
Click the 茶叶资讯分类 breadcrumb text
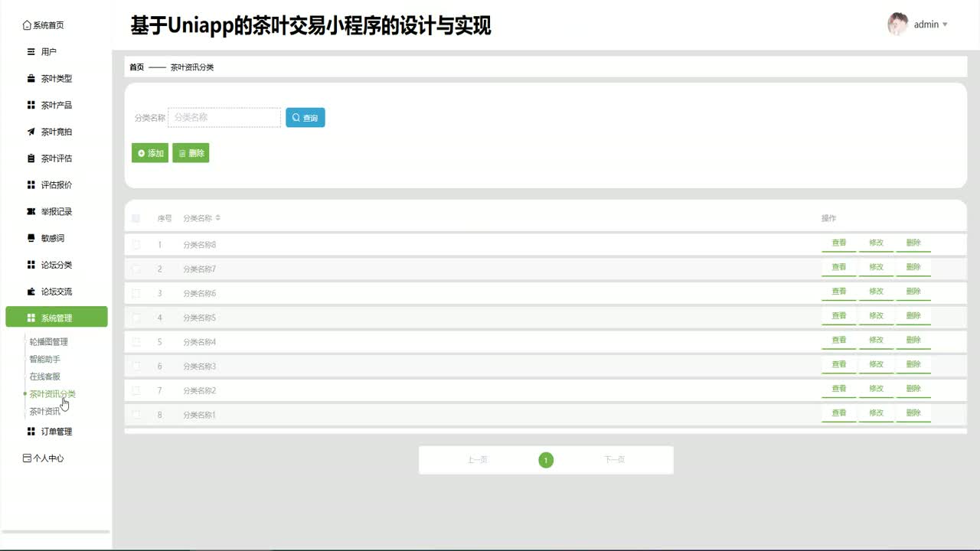(192, 67)
